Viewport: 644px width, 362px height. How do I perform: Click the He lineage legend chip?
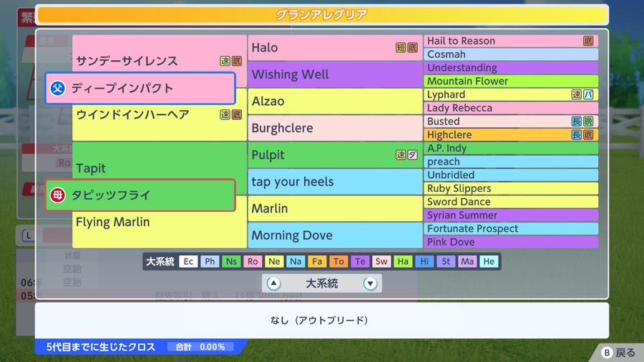pyautogui.click(x=489, y=261)
